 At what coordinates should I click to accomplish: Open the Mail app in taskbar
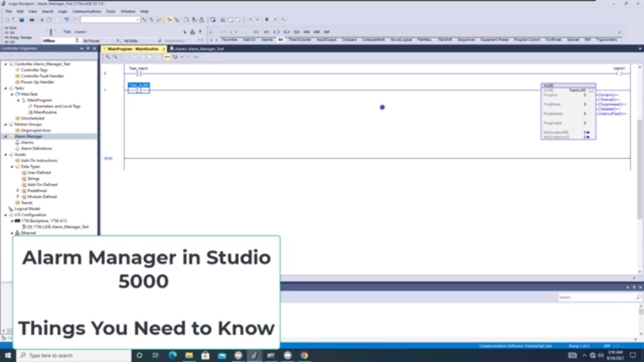[222, 355]
